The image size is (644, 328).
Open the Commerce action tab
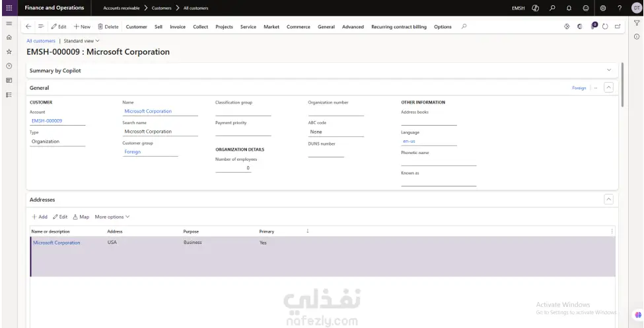pyautogui.click(x=299, y=26)
